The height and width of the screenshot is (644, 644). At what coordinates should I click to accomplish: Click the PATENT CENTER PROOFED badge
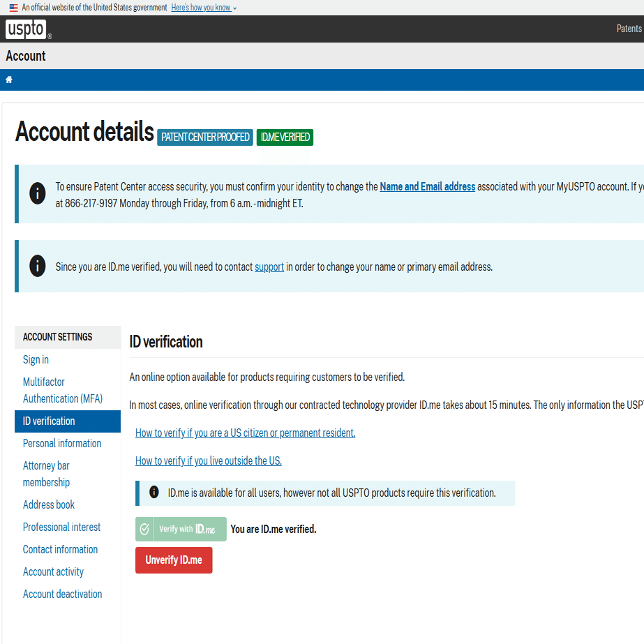205,137
